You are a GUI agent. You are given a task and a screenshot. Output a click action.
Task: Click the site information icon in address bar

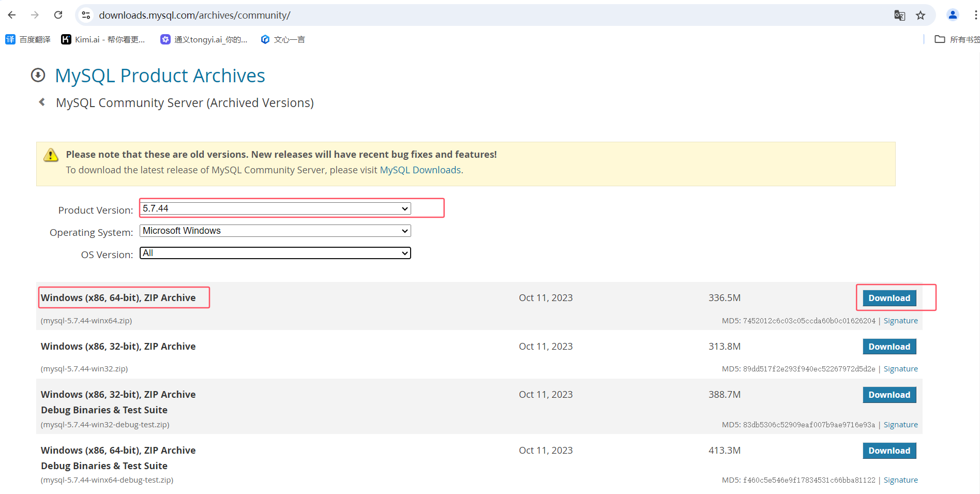point(86,16)
